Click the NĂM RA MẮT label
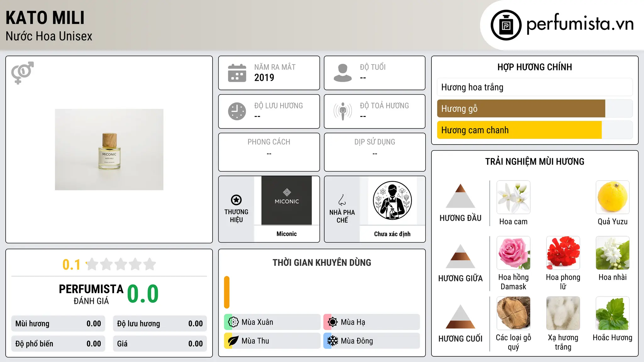644x362 pixels. pyautogui.click(x=275, y=67)
